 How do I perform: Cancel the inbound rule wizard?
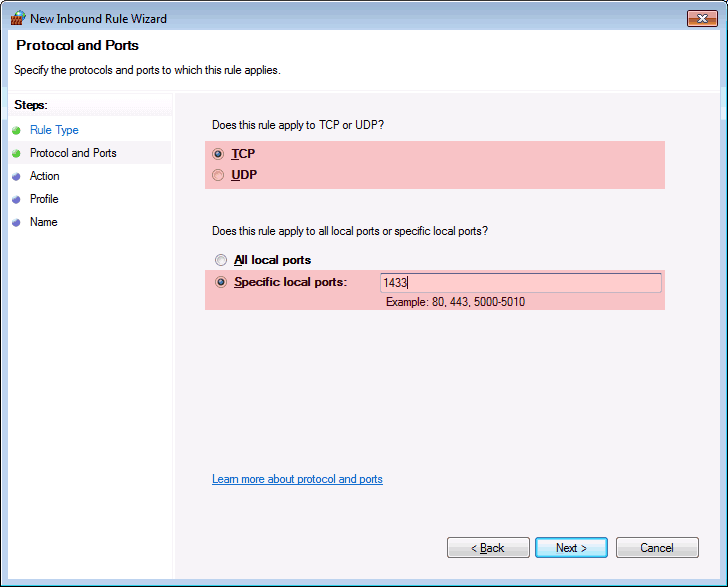[x=657, y=548]
